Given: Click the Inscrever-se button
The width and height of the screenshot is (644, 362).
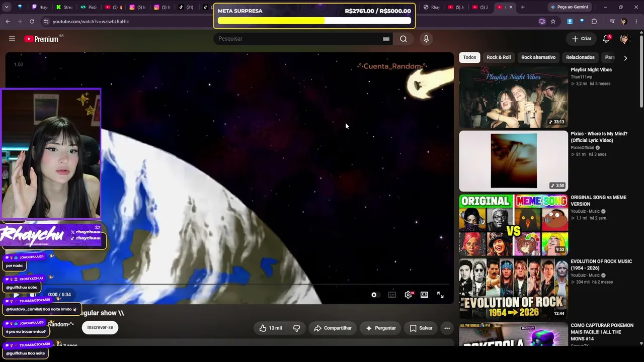Looking at the screenshot, I should point(100,327).
